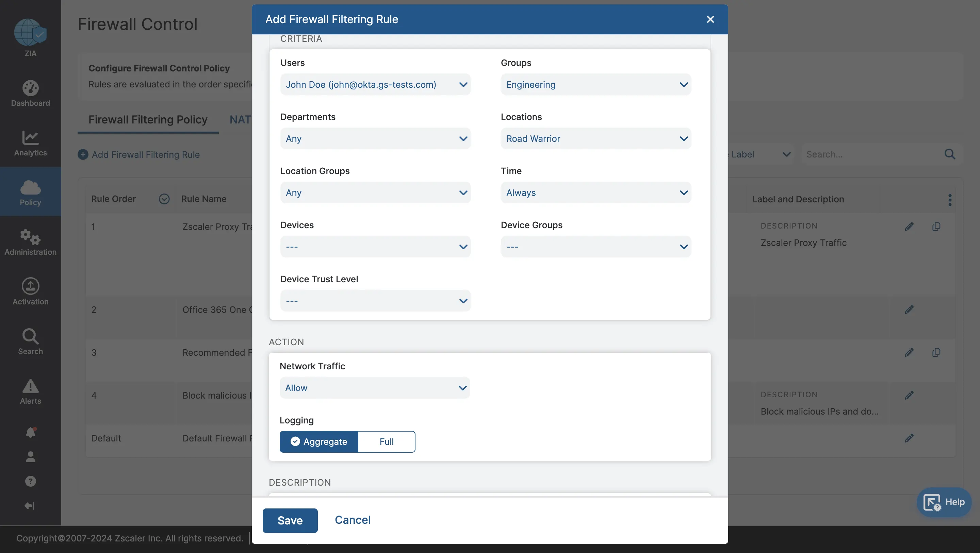Select Aggregate logging option
980x553 pixels.
tap(319, 441)
